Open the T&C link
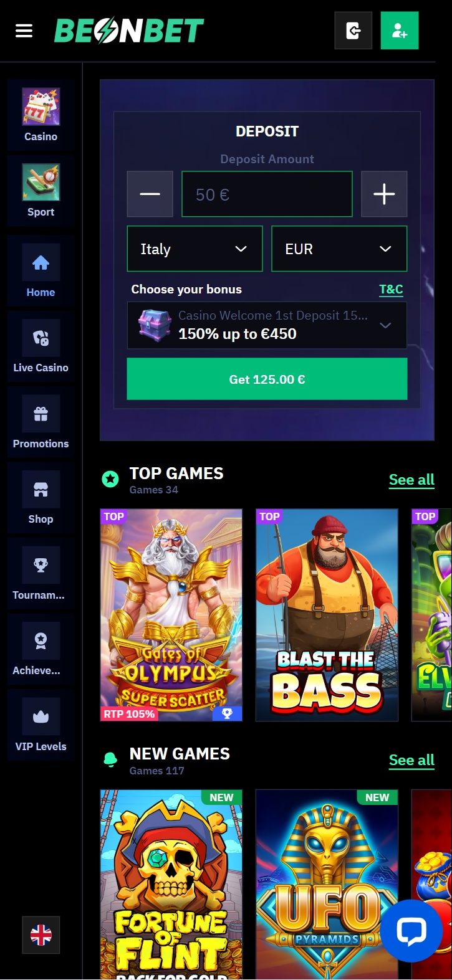 coord(391,289)
